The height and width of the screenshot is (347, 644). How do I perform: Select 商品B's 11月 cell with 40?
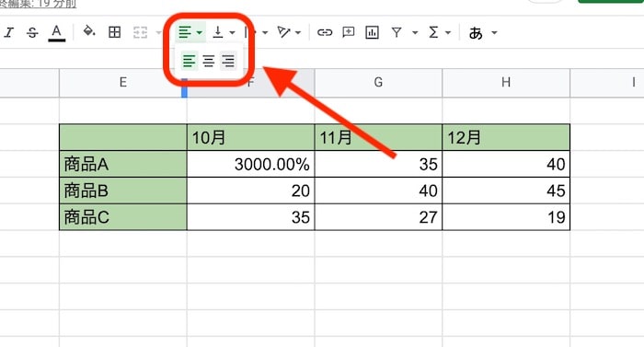[378, 191]
